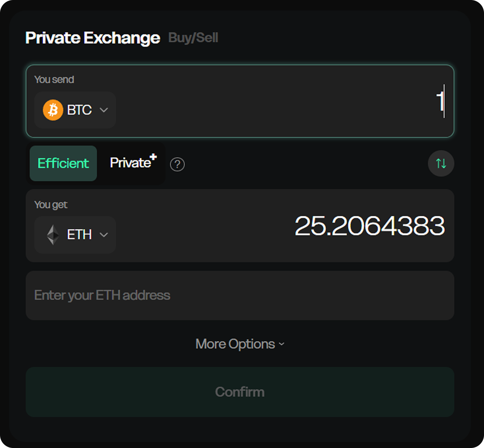Click the send amount showing 1
Screen dimensions: 484x448
point(440,101)
